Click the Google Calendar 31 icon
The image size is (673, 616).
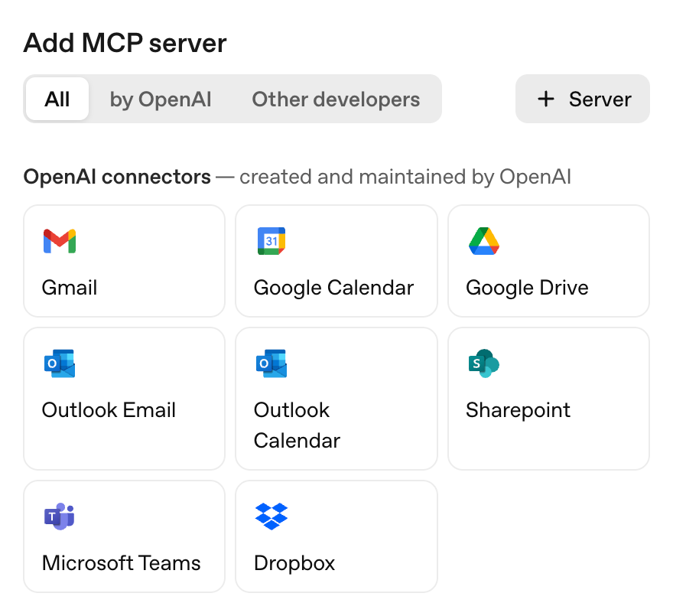coord(271,241)
